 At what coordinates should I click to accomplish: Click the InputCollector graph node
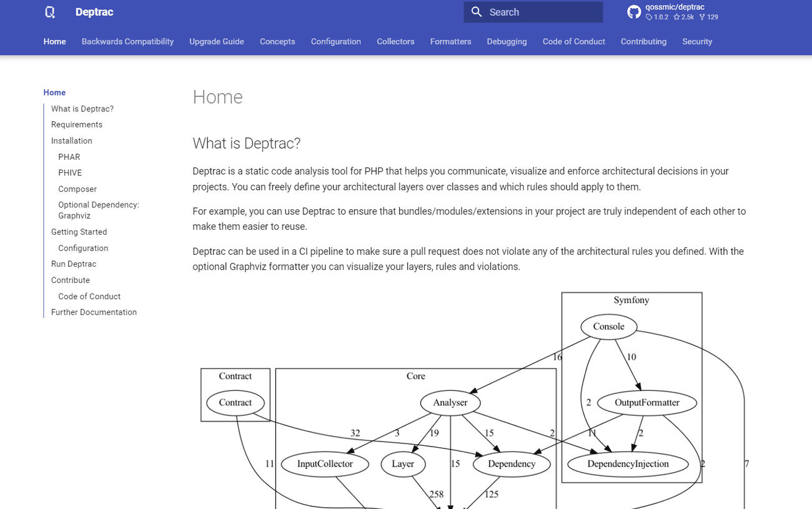point(325,464)
